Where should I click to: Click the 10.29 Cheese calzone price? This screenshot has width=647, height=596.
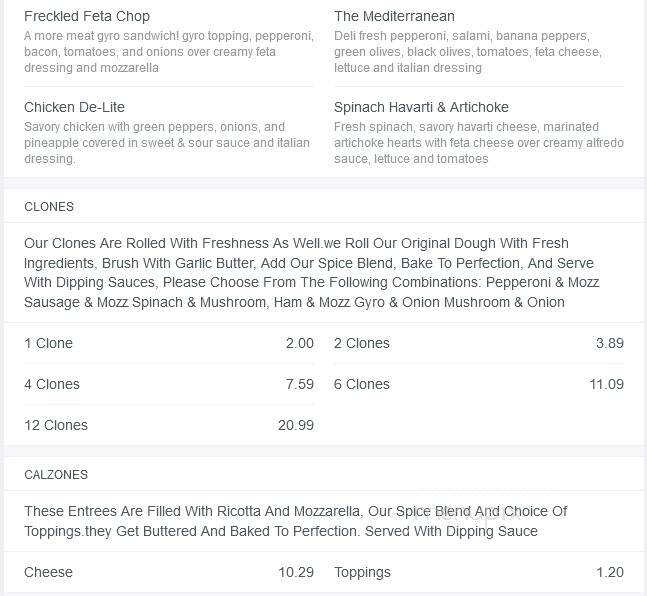pos(296,572)
